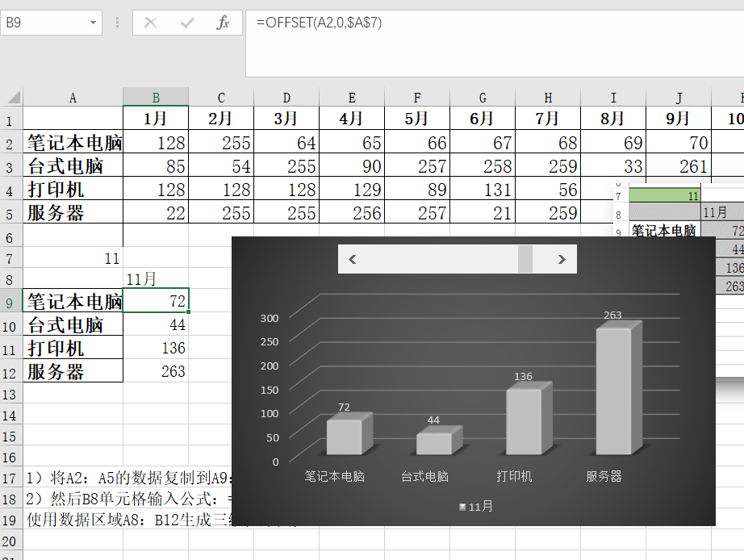Screen dimensions: 744x560
Task: Click selected cell B9 with value 72
Action: (x=156, y=300)
